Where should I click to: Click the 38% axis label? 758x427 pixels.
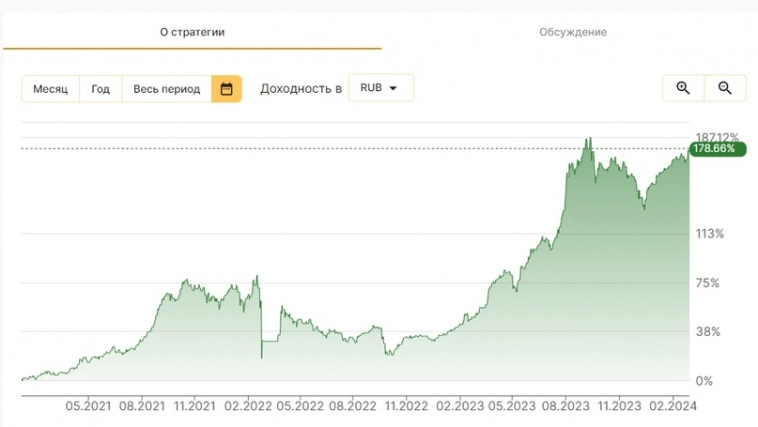tap(708, 332)
